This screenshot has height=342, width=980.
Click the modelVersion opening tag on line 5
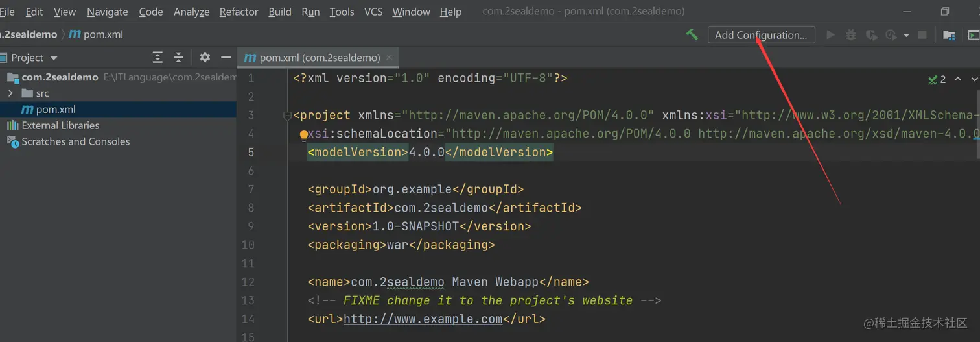(358, 153)
